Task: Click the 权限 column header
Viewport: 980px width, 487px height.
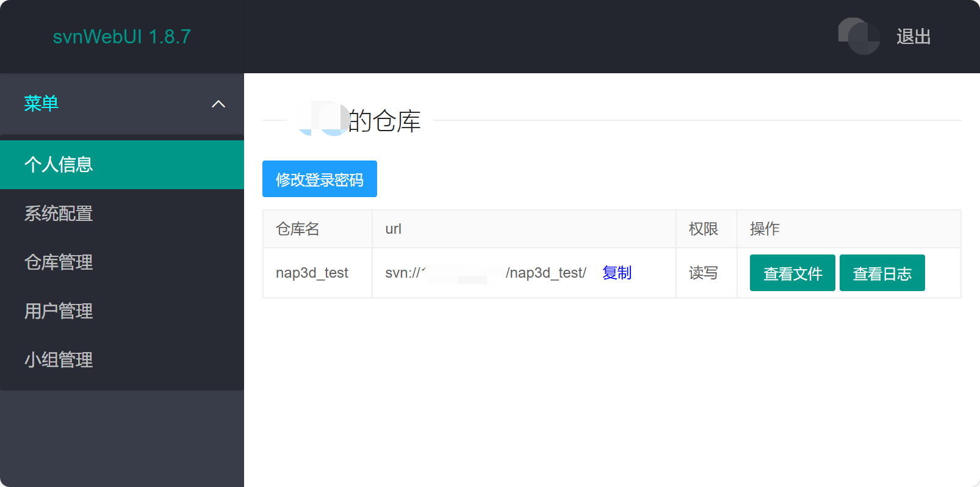Action: click(x=703, y=229)
